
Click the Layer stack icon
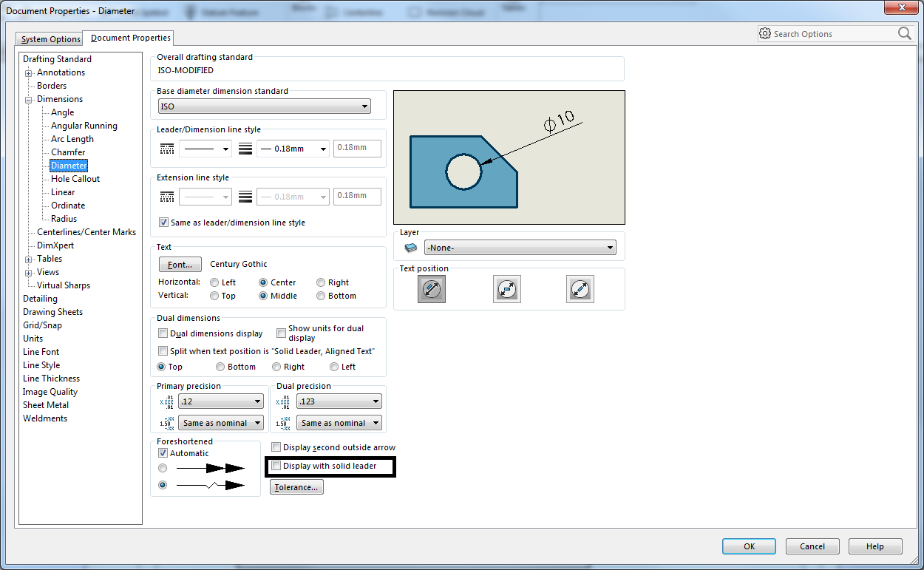(x=411, y=248)
